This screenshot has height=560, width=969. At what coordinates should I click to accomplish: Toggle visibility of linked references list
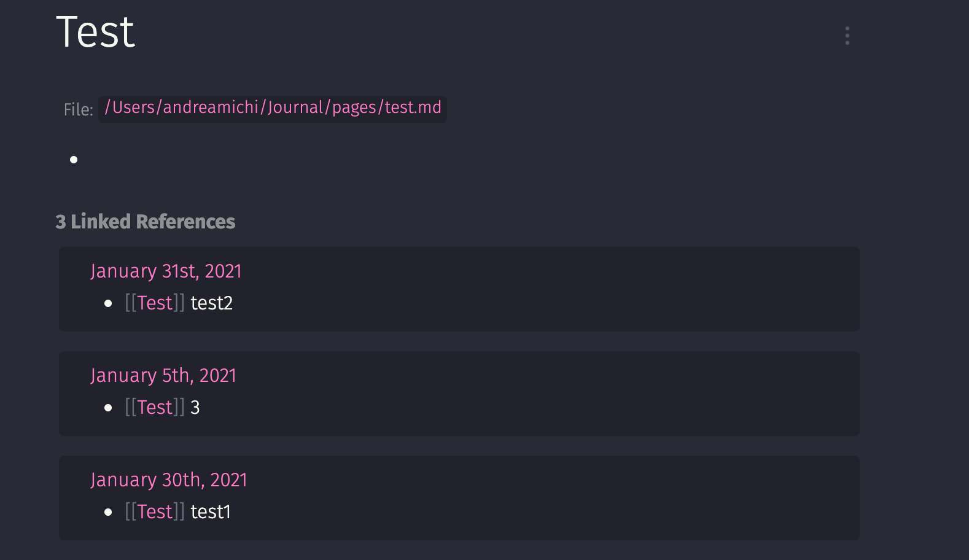coord(145,222)
